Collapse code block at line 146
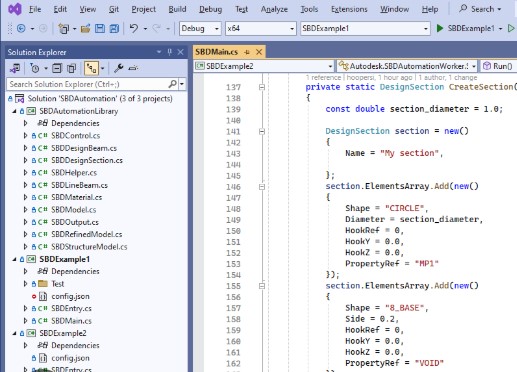This screenshot has height=372, width=517. (262, 187)
